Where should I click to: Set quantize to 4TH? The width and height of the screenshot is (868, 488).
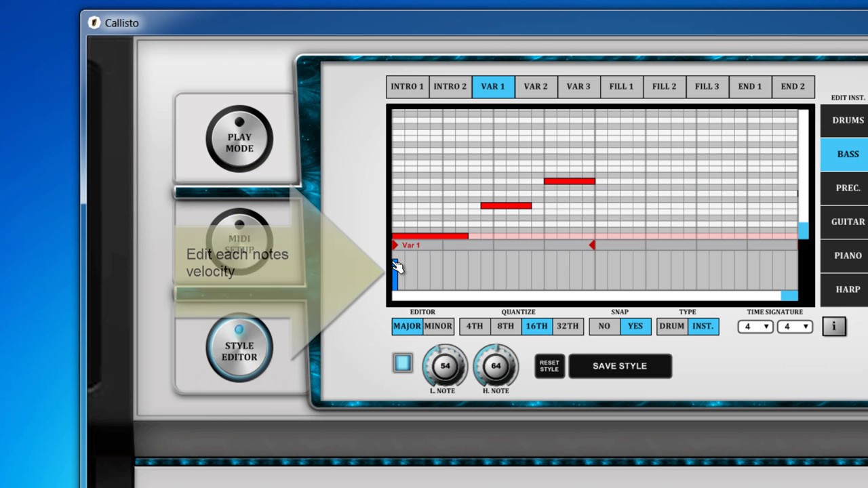(x=475, y=326)
